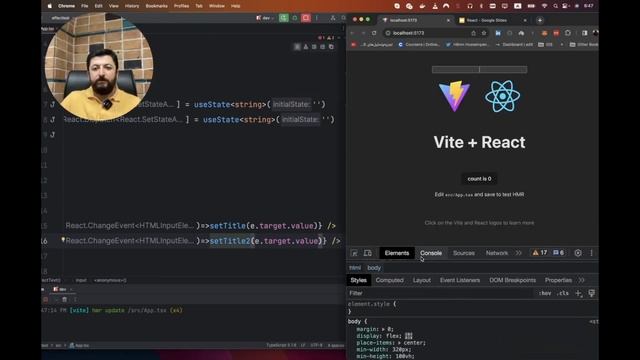Expand the hidden Styles sub-tabs chevron

click(x=582, y=280)
